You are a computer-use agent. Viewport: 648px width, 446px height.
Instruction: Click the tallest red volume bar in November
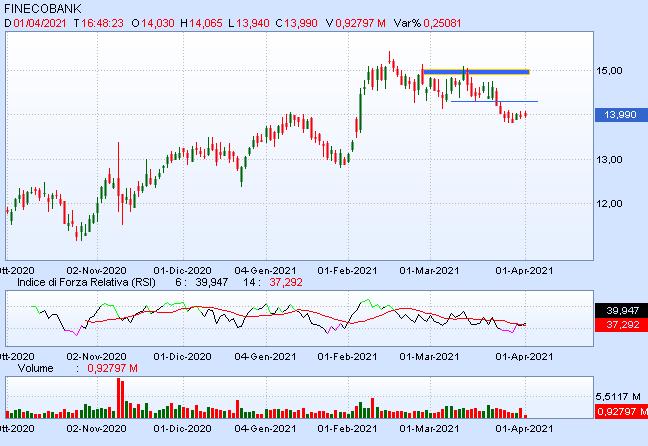[x=119, y=398]
